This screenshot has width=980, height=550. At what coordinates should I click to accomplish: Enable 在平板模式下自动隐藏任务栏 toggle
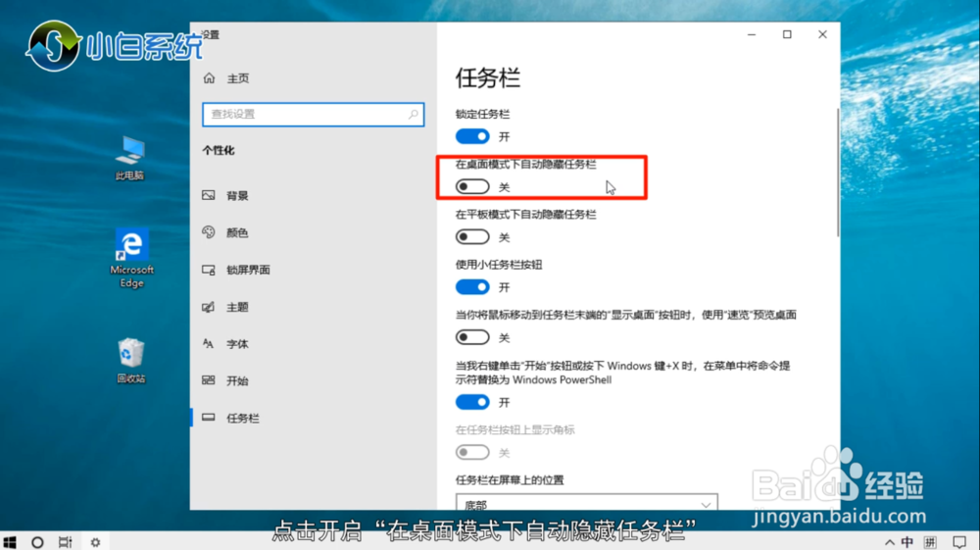472,237
